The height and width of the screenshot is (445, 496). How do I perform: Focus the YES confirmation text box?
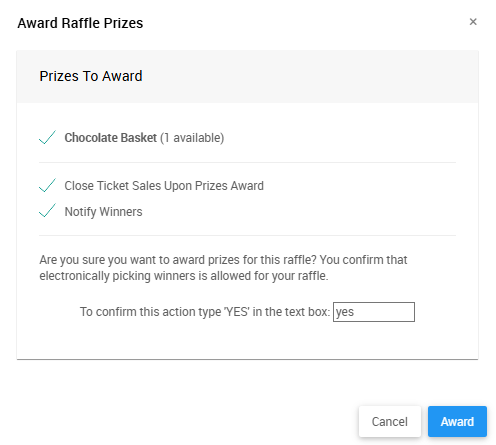pos(374,312)
